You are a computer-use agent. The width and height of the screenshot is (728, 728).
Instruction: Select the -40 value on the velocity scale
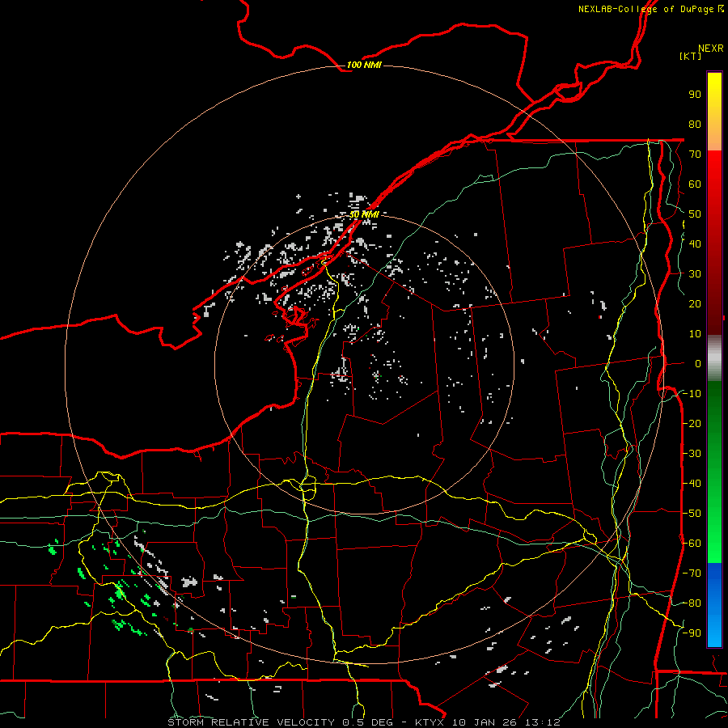692,484
